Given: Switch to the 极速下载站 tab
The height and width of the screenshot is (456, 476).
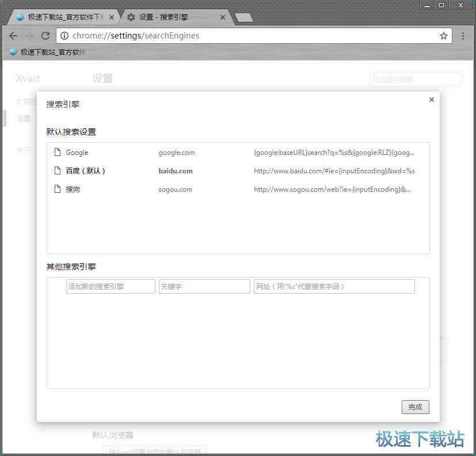Looking at the screenshot, I should click(x=63, y=17).
